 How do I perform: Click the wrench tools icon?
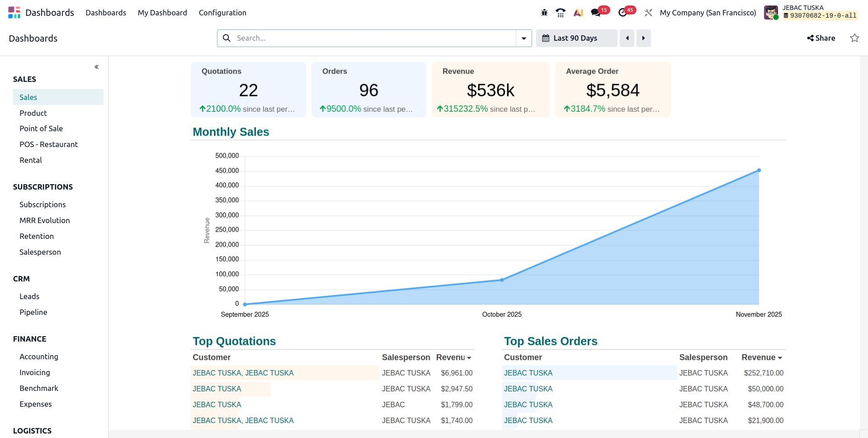pos(648,13)
